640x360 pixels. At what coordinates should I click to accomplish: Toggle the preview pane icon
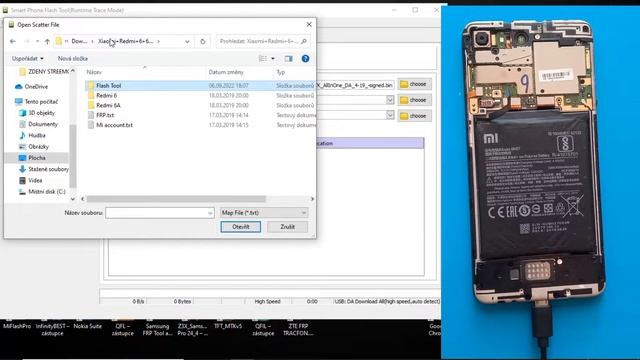tap(289, 59)
